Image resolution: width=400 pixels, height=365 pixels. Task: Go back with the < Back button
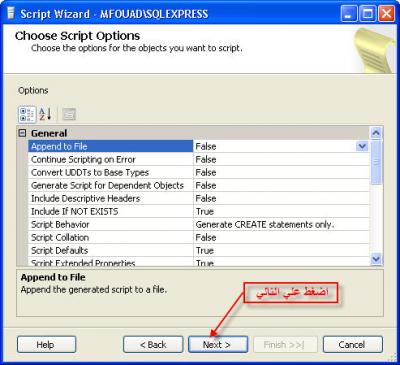[153, 344]
